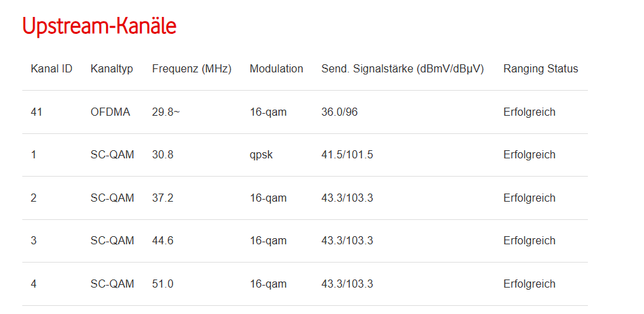Select channel ID 41 cell
Image resolution: width=644 pixels, height=314 pixels.
pos(36,112)
